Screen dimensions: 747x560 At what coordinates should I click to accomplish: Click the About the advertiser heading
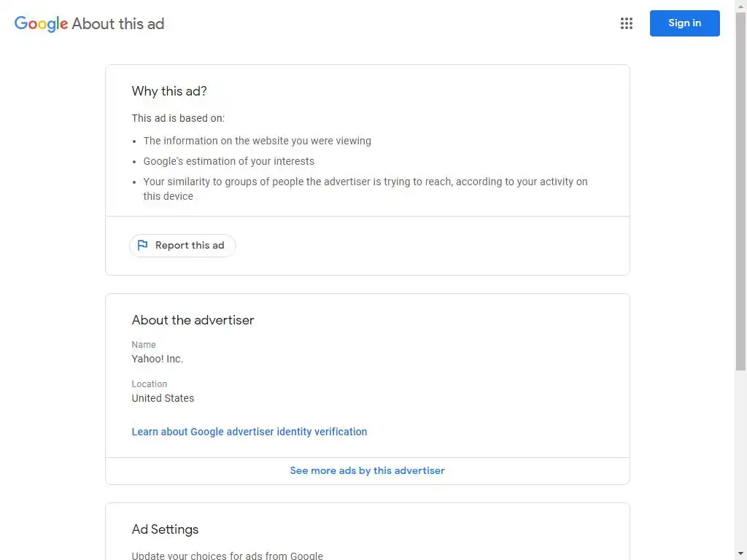pyautogui.click(x=193, y=320)
